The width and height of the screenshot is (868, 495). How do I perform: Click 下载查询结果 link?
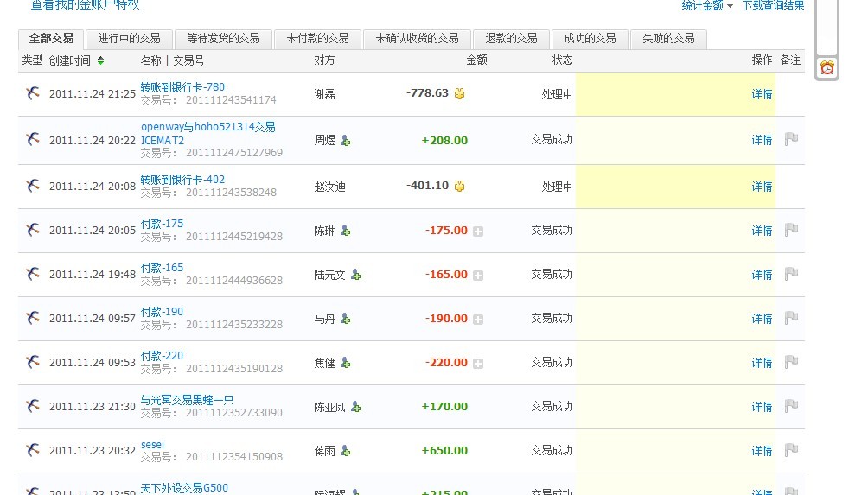(x=773, y=6)
